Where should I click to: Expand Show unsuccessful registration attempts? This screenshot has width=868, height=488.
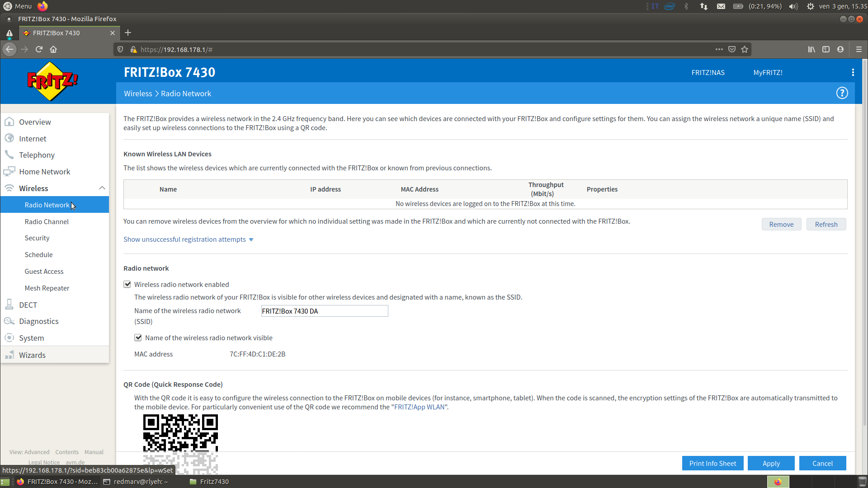click(189, 239)
